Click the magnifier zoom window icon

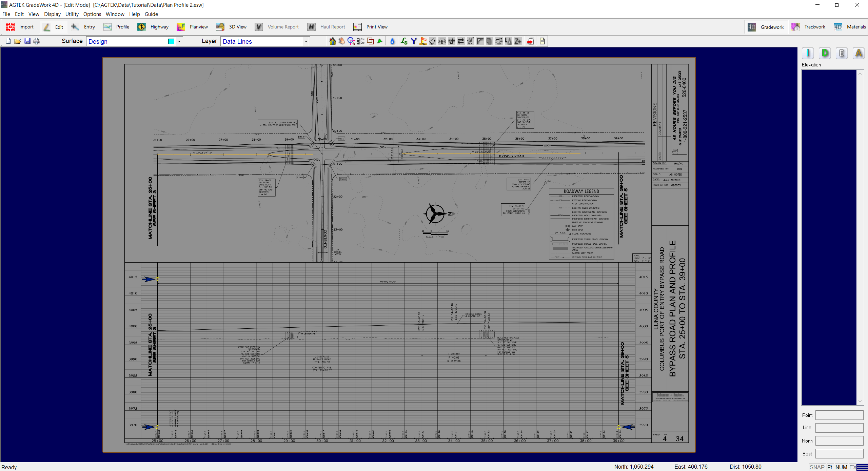pyautogui.click(x=351, y=41)
